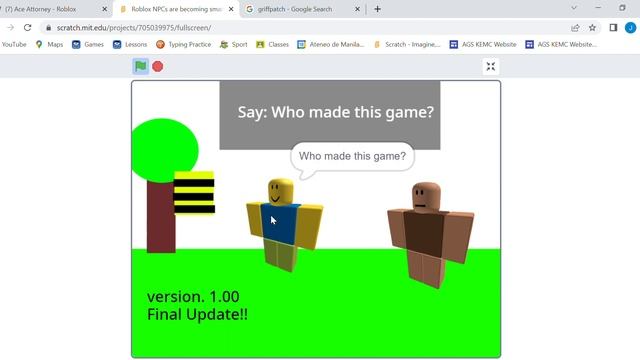Click the green tree canopy
The height and width of the screenshot is (360, 640).
165,150
